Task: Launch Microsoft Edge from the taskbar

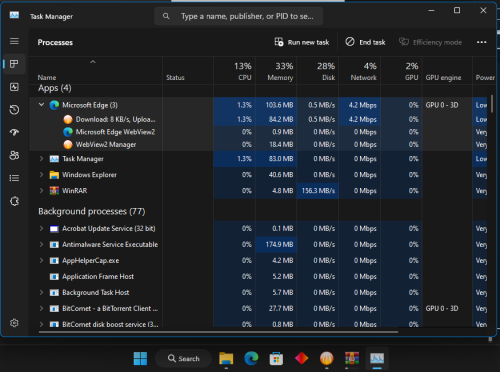Action: point(251,359)
